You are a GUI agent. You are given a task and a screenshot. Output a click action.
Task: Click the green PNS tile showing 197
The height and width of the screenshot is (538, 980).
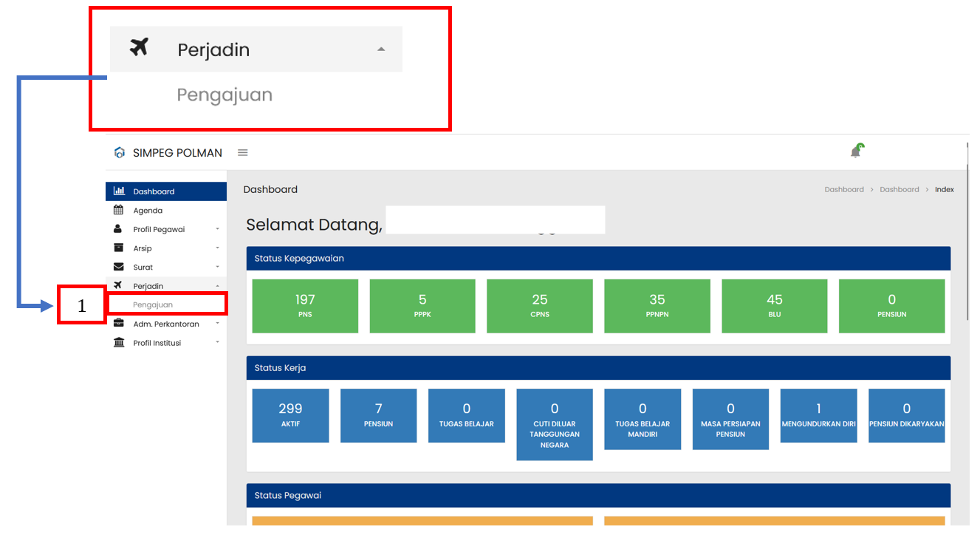pos(305,305)
